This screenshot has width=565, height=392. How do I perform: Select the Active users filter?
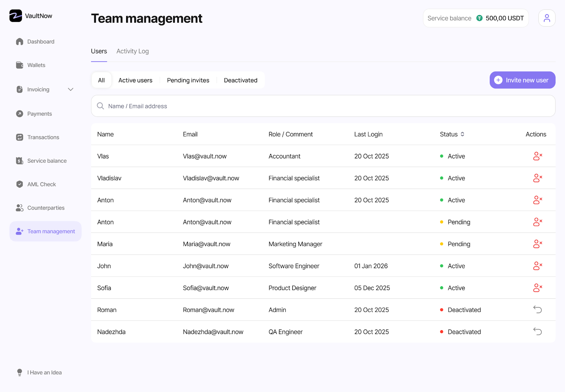(135, 80)
